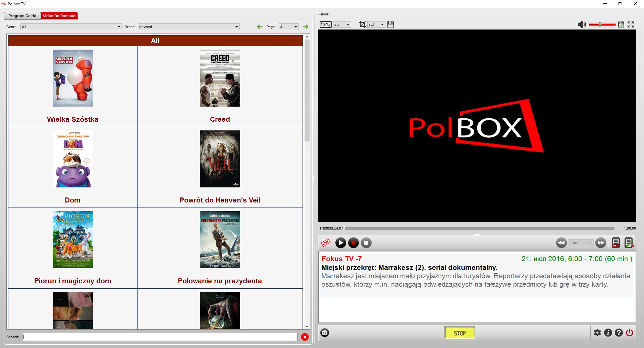Click the crop icon in player toolbar
Viewport: 644px width, 348px height.
click(x=362, y=24)
